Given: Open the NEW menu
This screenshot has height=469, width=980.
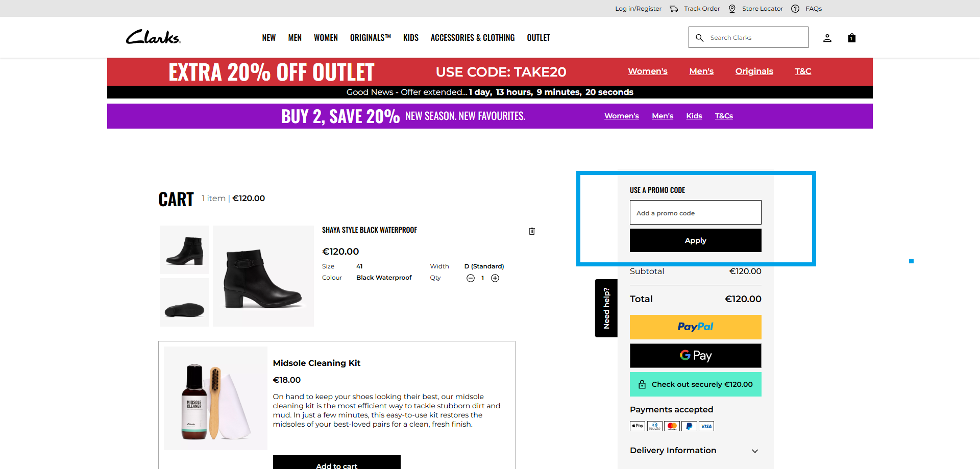Looking at the screenshot, I should [x=269, y=38].
